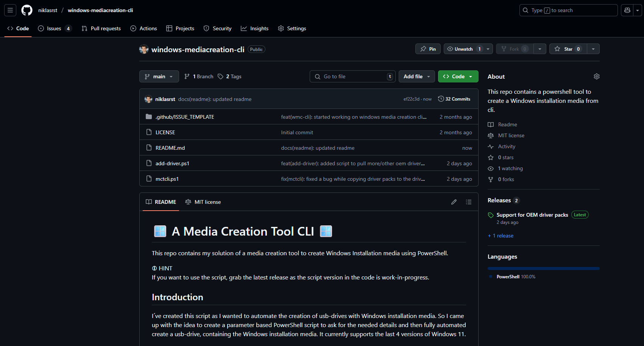The width and height of the screenshot is (644, 346).
Task: Click the Go to file search field
Action: 352,76
